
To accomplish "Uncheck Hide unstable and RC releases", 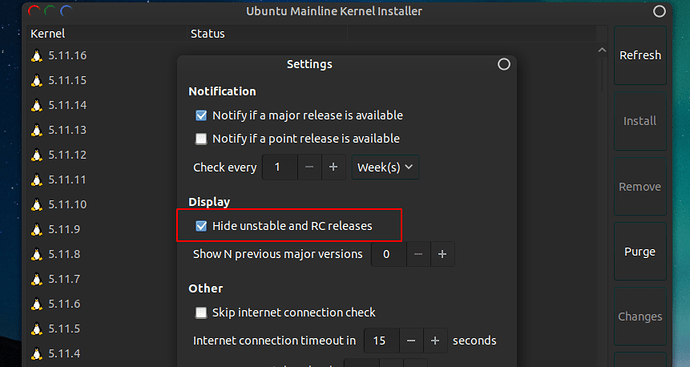I will pyautogui.click(x=201, y=226).
